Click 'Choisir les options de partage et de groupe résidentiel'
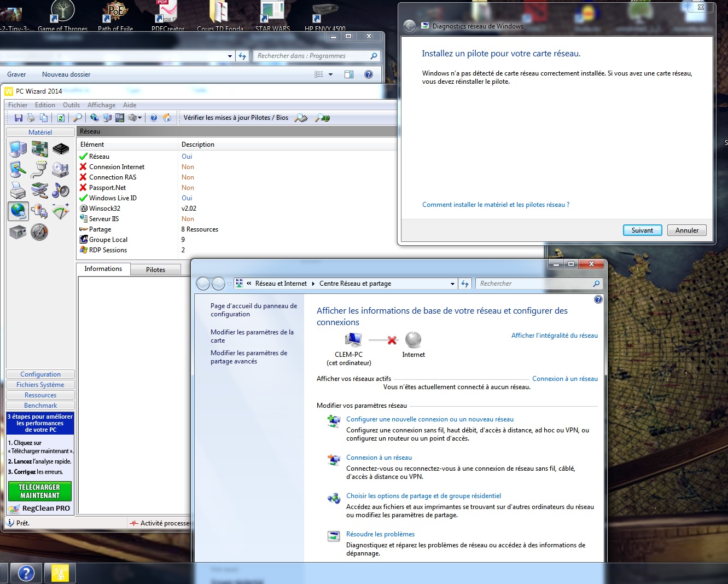The image size is (728, 584). click(423, 496)
